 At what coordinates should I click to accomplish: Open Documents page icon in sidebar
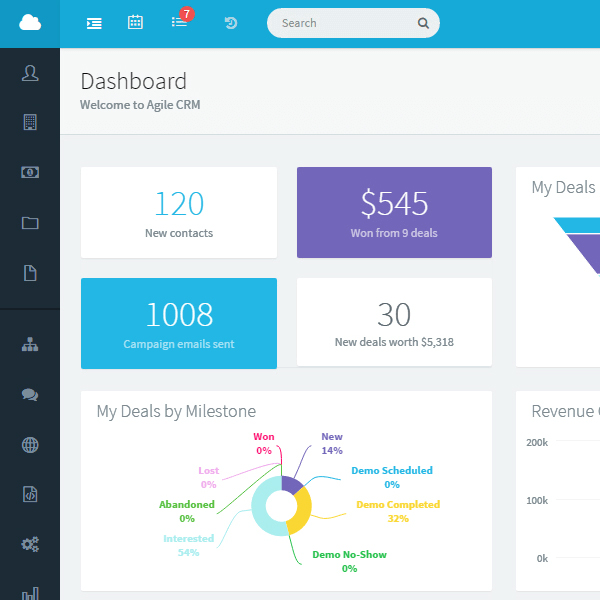[x=30, y=273]
